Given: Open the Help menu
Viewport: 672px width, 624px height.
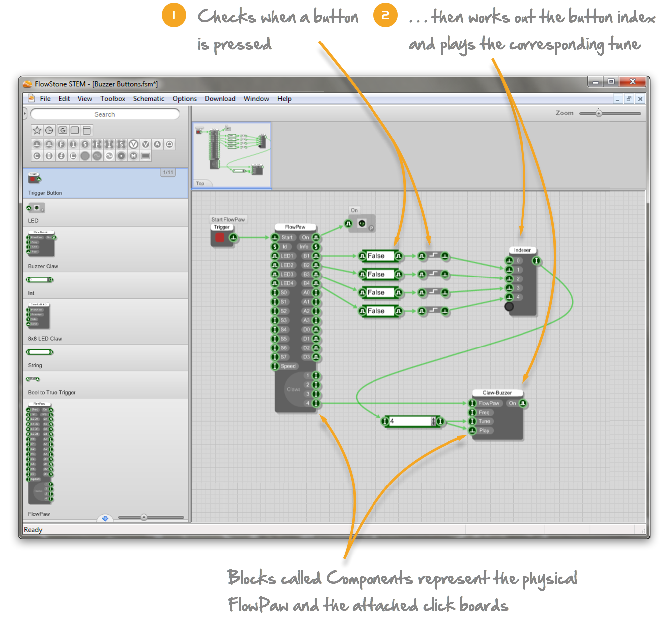Looking at the screenshot, I should coord(284,99).
